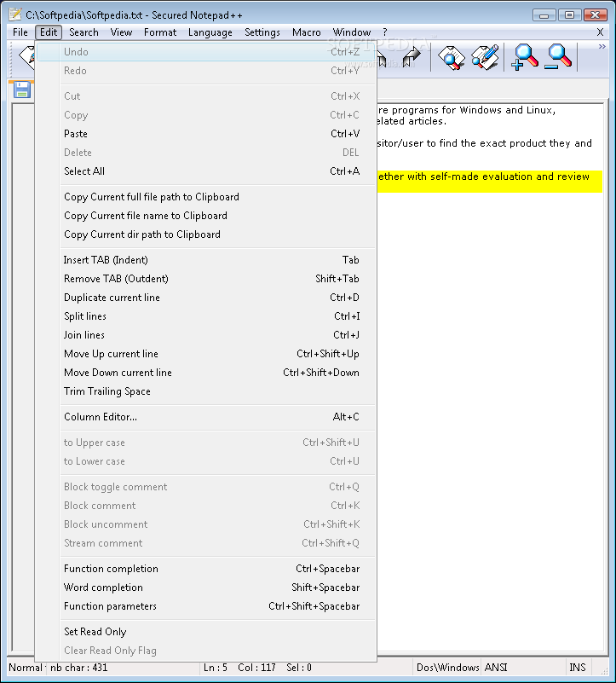Image resolution: width=616 pixels, height=683 pixels.
Task: Copy current full file path to clipboard
Action: (x=205, y=197)
